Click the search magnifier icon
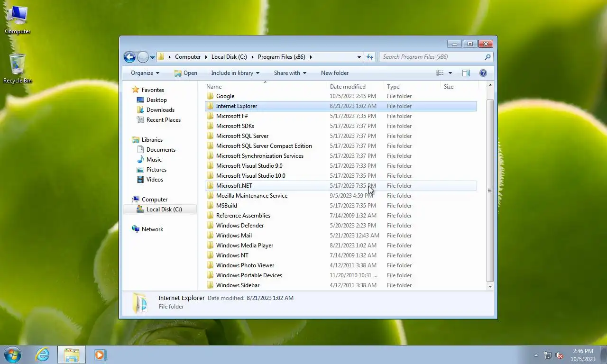The width and height of the screenshot is (607, 364). [x=487, y=57]
